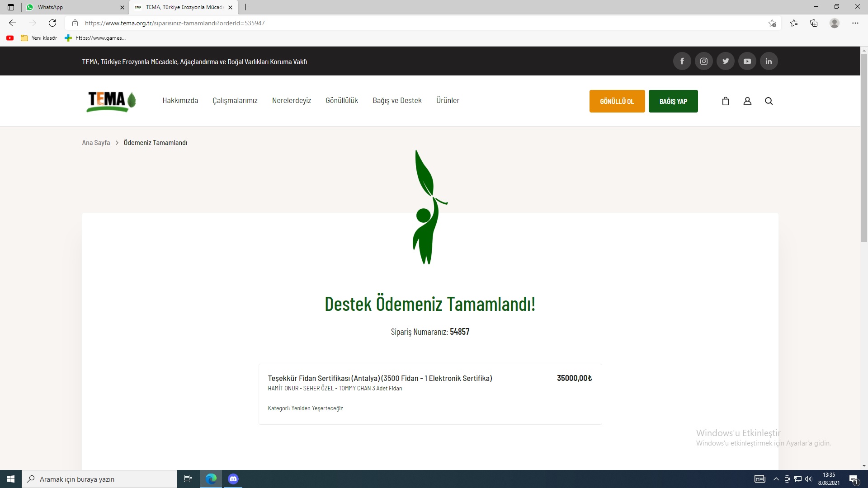Click the BAĞIŞ YAP button
The height and width of the screenshot is (488, 868).
pyautogui.click(x=673, y=101)
